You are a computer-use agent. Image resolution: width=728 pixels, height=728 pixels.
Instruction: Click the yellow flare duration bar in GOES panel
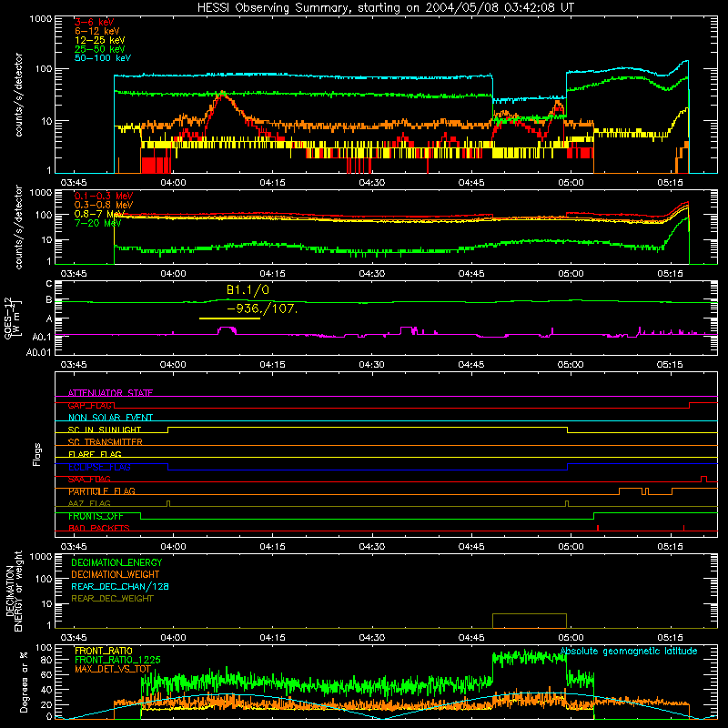click(x=229, y=318)
